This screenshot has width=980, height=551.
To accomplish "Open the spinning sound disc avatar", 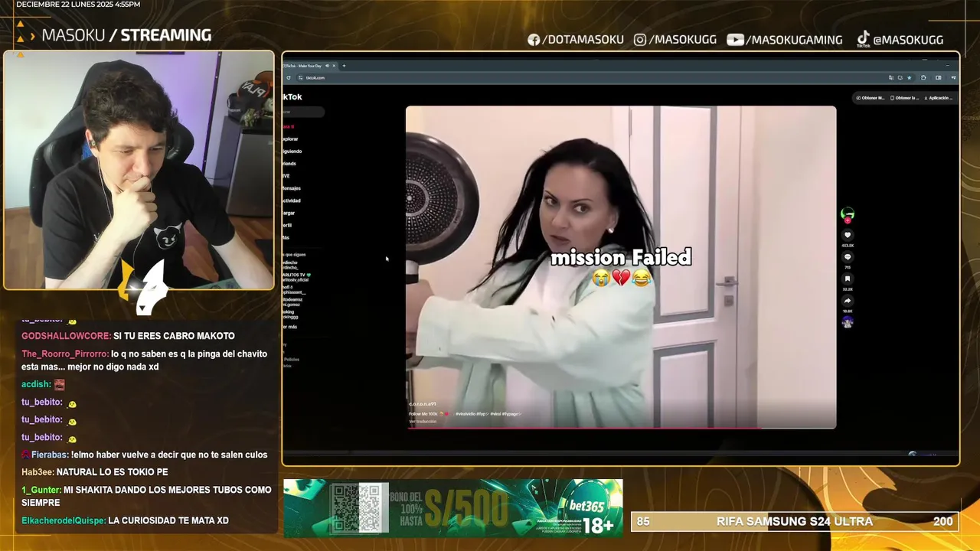I will [848, 322].
